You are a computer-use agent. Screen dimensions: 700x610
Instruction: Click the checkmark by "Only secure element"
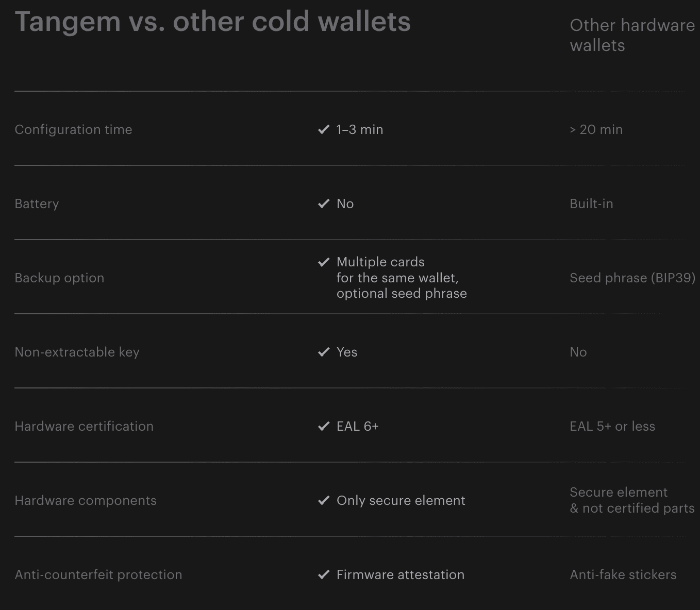click(324, 500)
